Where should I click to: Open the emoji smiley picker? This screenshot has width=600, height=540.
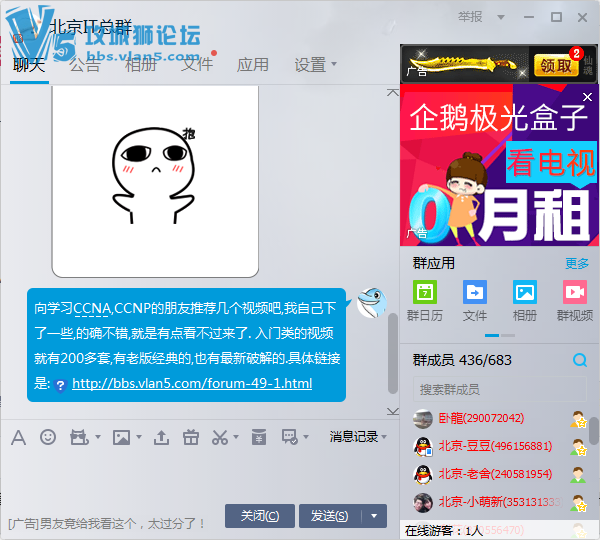48,437
